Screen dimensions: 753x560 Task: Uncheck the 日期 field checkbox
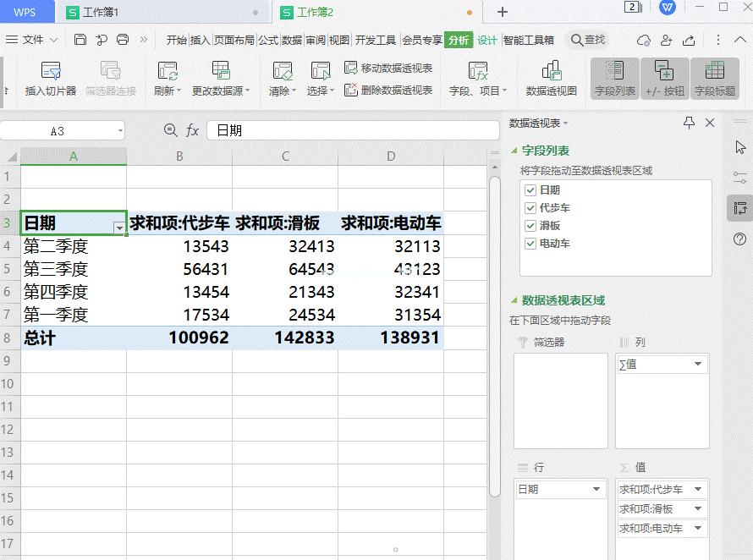[x=530, y=190]
